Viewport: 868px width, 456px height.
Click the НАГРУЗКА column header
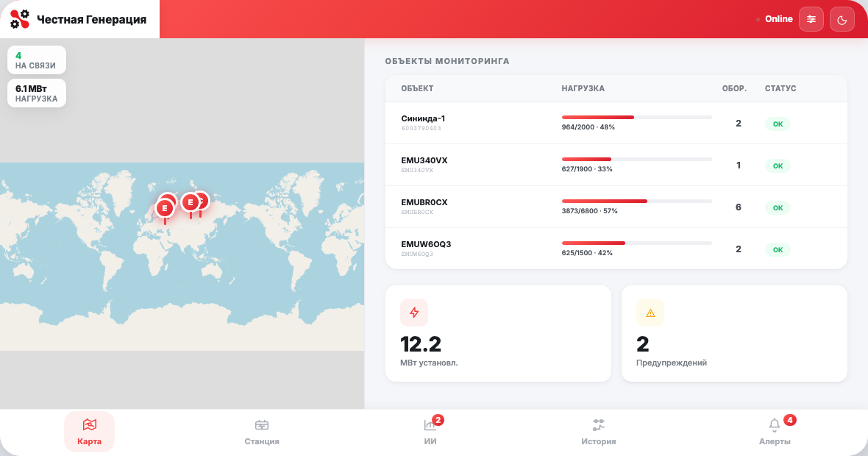click(583, 88)
